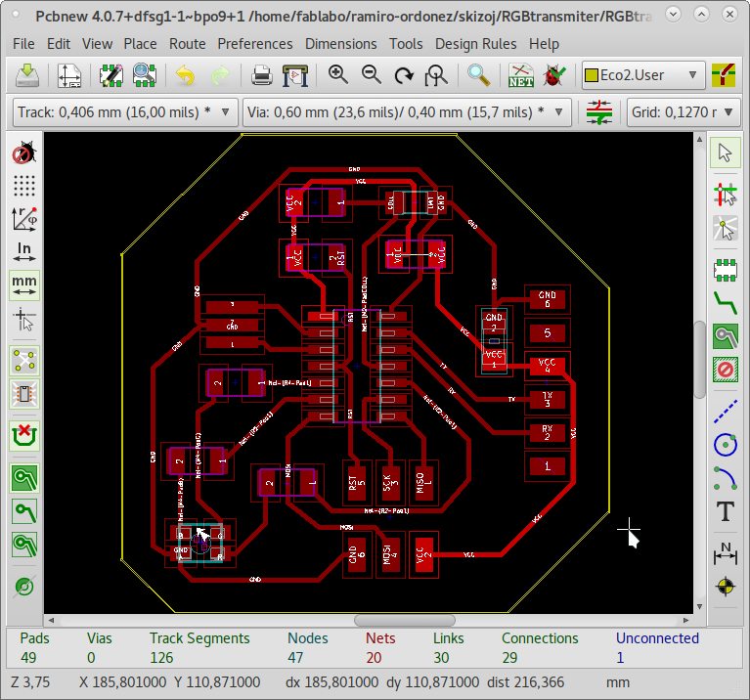Select the Add graphic line tool

[x=726, y=412]
